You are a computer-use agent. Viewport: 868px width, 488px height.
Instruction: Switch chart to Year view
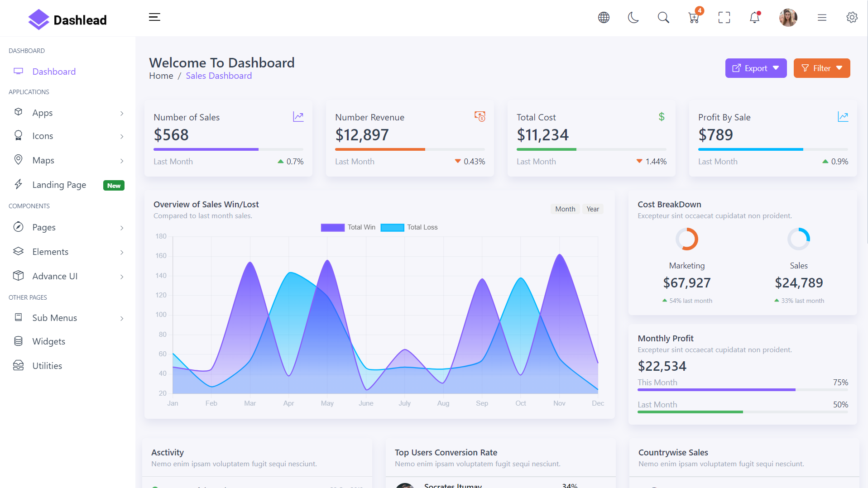pos(593,209)
